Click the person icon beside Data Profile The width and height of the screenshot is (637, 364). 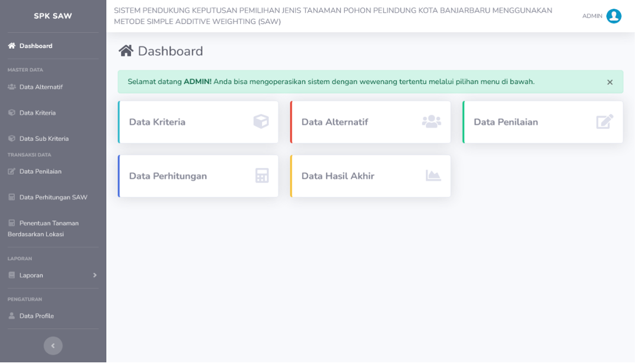click(11, 316)
